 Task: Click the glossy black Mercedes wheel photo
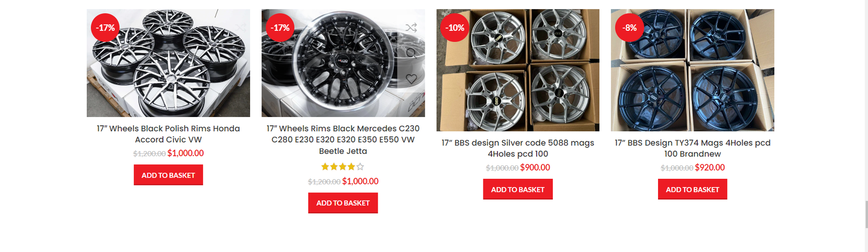[x=336, y=70]
